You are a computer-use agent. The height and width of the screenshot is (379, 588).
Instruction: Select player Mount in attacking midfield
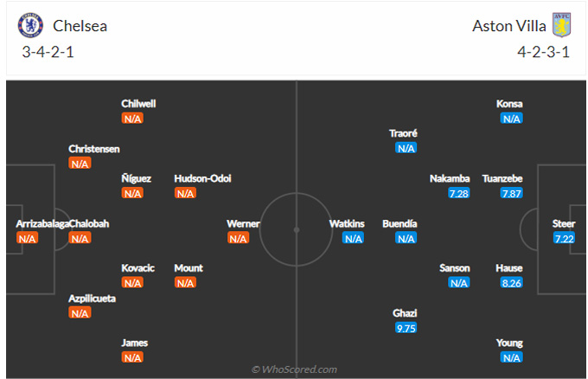point(189,268)
